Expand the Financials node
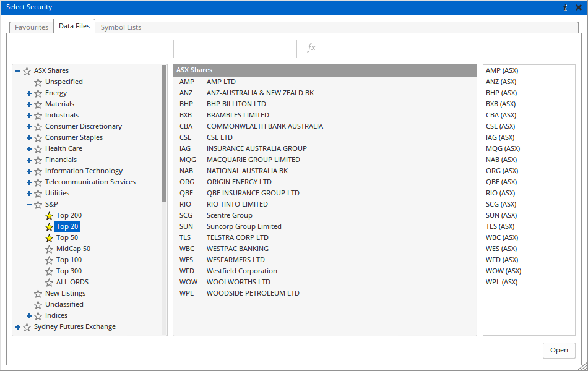The height and width of the screenshot is (371, 588). pos(29,160)
